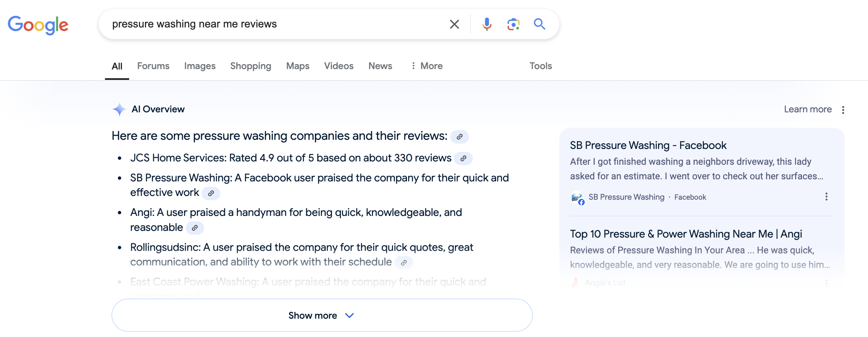Screen dimensions: 868x337
Task: Open source link icon for SB Pressure Washing bullet
Action: tap(211, 193)
